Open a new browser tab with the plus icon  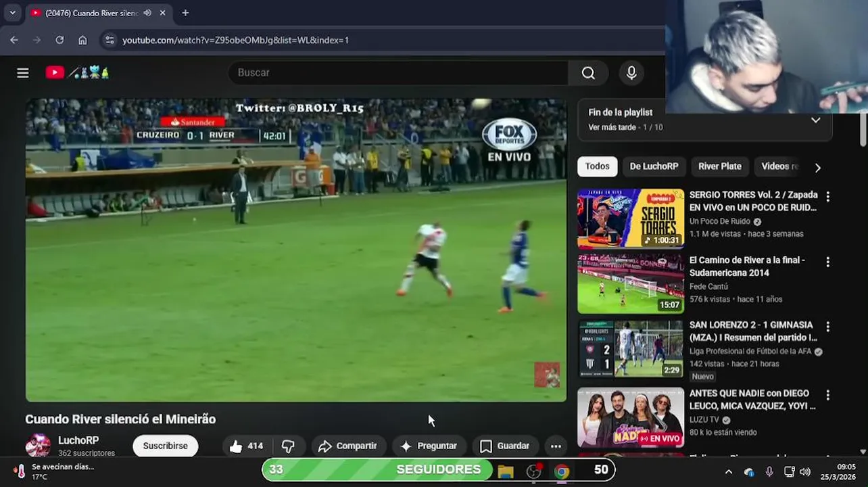click(185, 13)
